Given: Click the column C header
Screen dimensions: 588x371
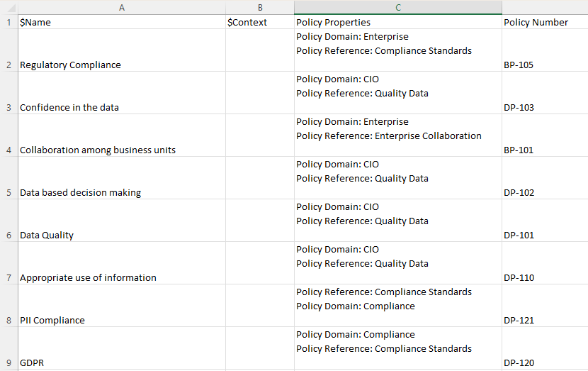Looking at the screenshot, I should click(398, 7).
